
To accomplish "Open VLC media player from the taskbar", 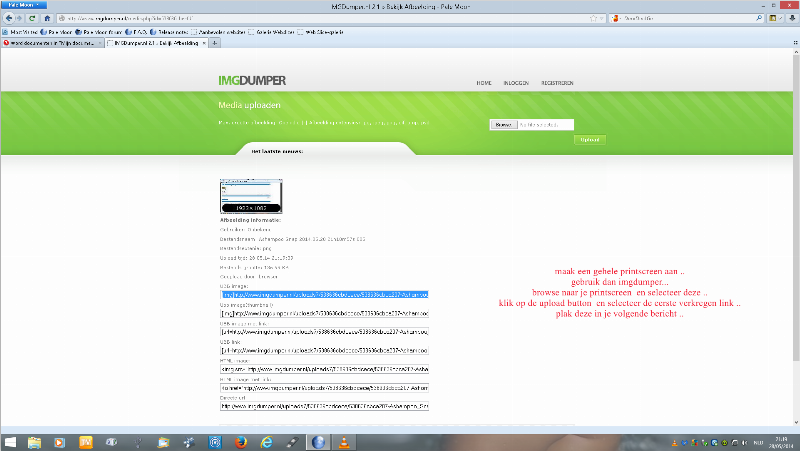I will click(344, 442).
